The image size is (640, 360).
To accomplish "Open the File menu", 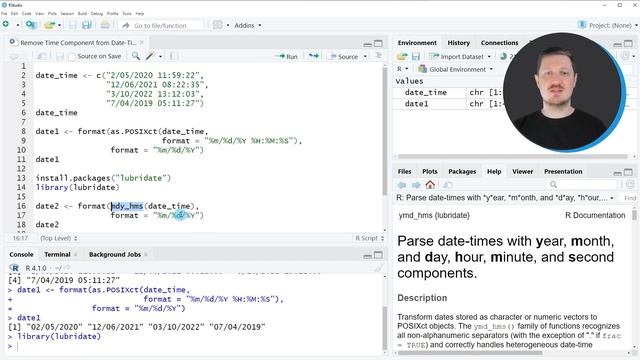I will (x=4, y=13).
